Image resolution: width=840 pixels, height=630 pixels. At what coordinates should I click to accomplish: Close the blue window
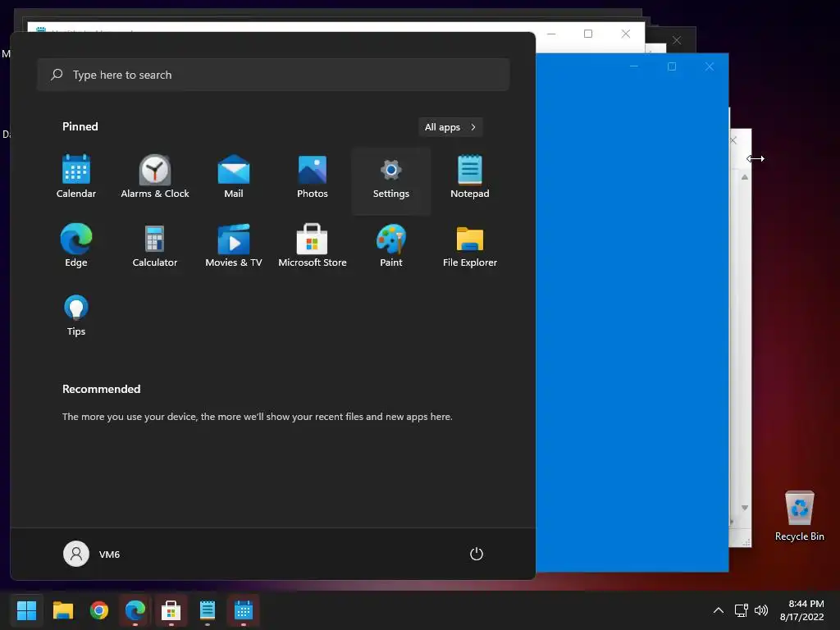pyautogui.click(x=710, y=66)
